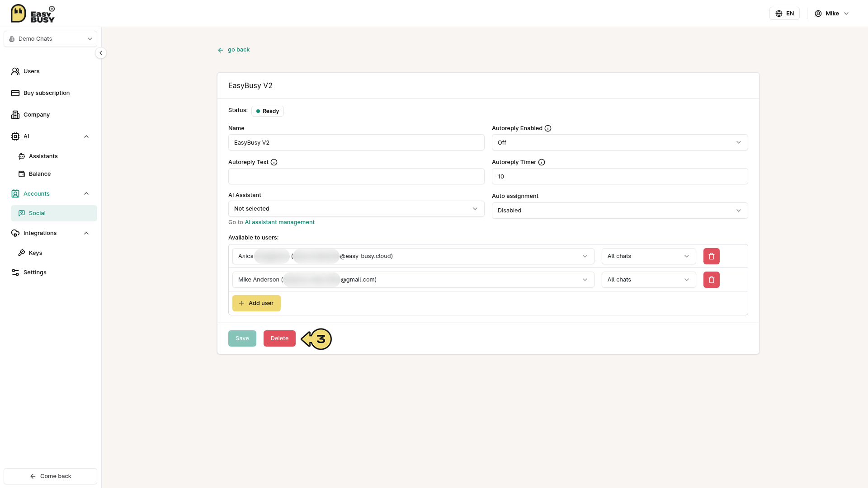Collapse the sidebar with the chevron button
Image resolution: width=868 pixels, height=488 pixels.
point(101,53)
